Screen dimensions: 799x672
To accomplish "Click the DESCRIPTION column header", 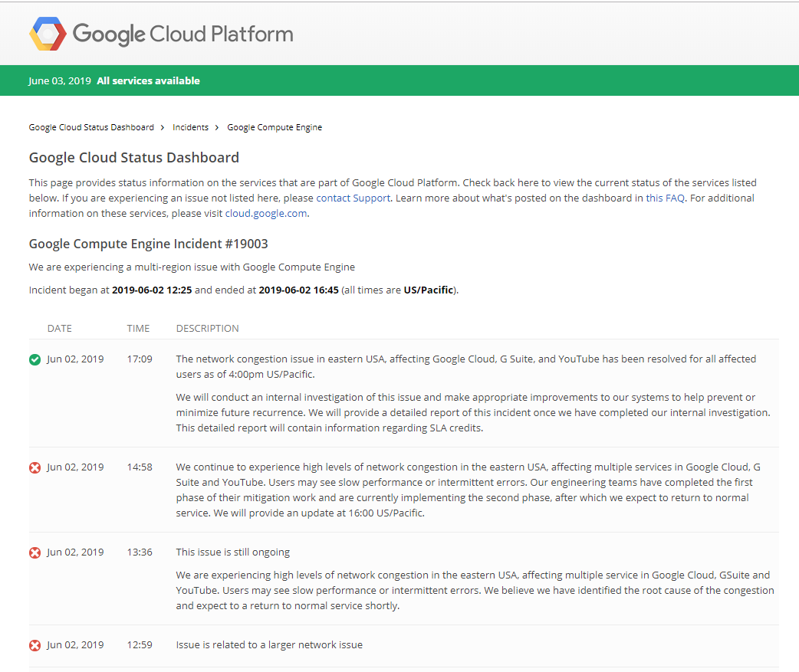I will 207,329.
